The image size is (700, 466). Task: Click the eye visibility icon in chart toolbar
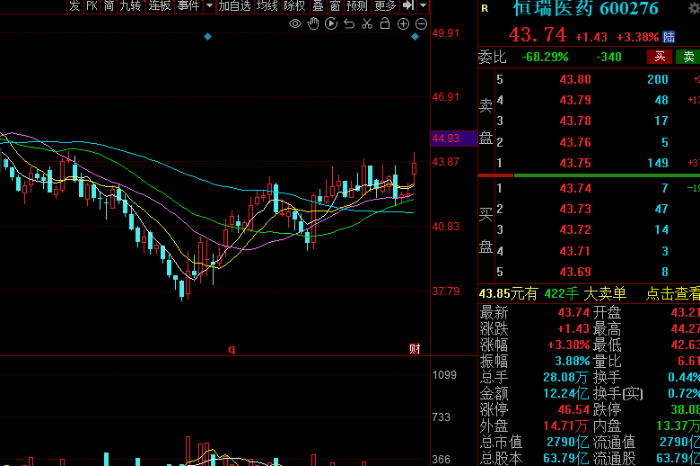tap(297, 23)
